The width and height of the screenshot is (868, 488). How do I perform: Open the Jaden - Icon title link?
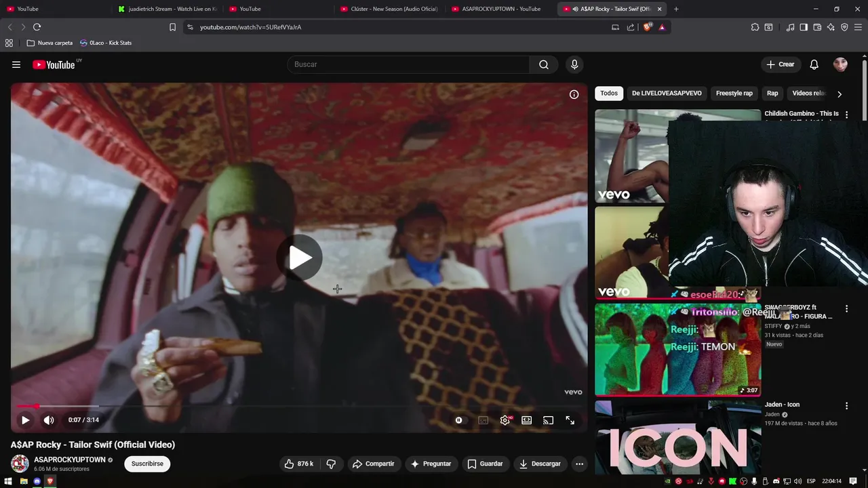coord(782,405)
